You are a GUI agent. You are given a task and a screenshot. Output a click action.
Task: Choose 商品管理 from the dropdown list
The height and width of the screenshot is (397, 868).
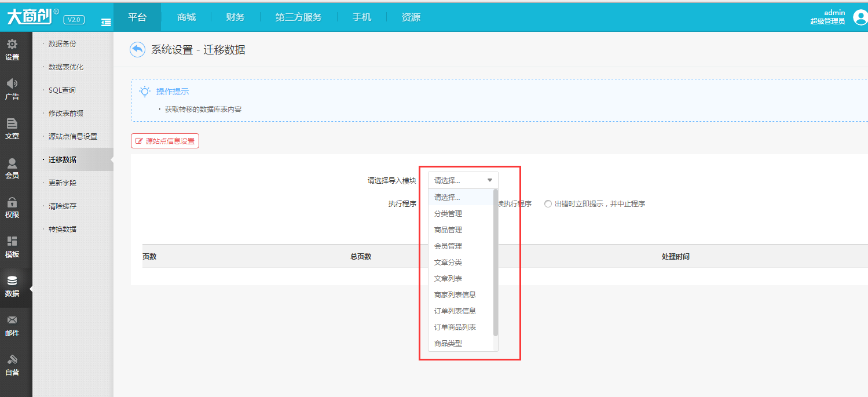click(x=448, y=230)
